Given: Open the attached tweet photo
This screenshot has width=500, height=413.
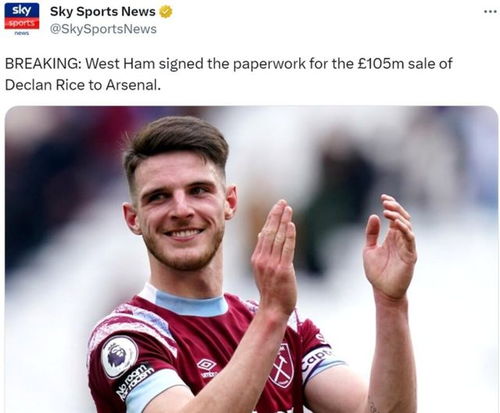Looking at the screenshot, I should 252,260.
